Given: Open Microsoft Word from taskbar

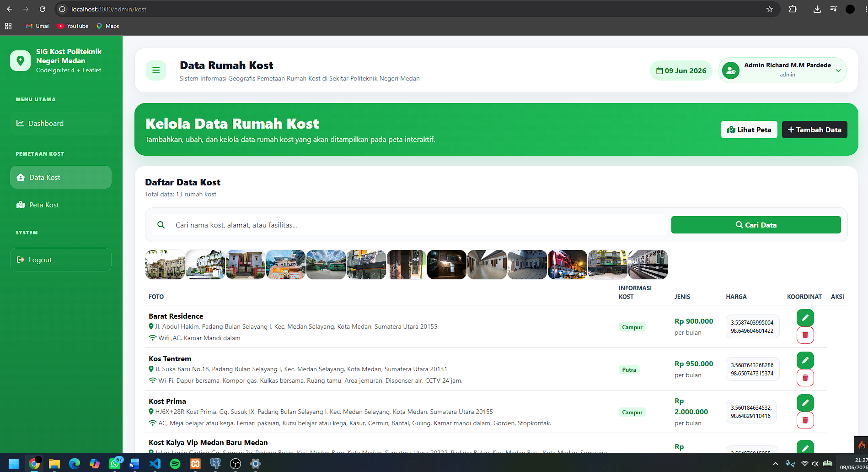Looking at the screenshot, I should [x=134, y=464].
